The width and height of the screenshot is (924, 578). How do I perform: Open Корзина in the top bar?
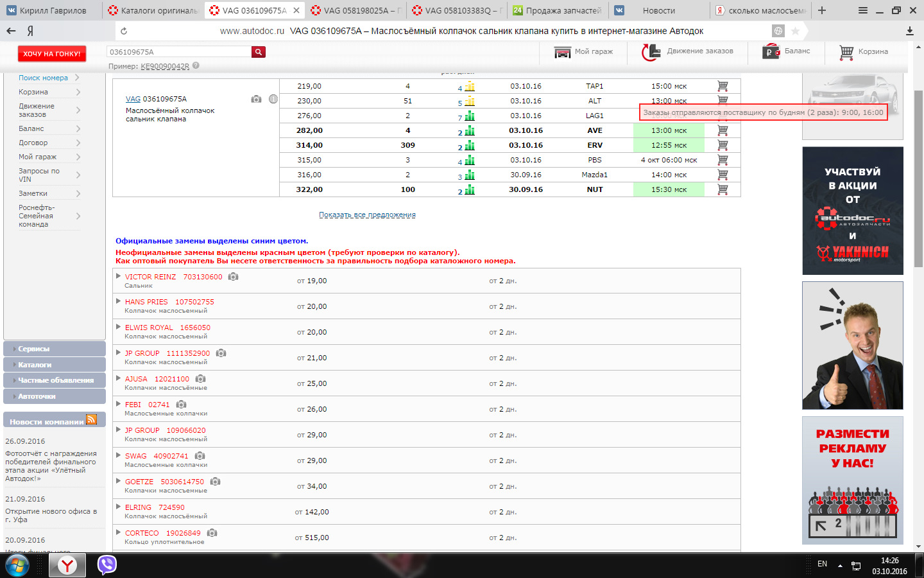[x=864, y=51]
